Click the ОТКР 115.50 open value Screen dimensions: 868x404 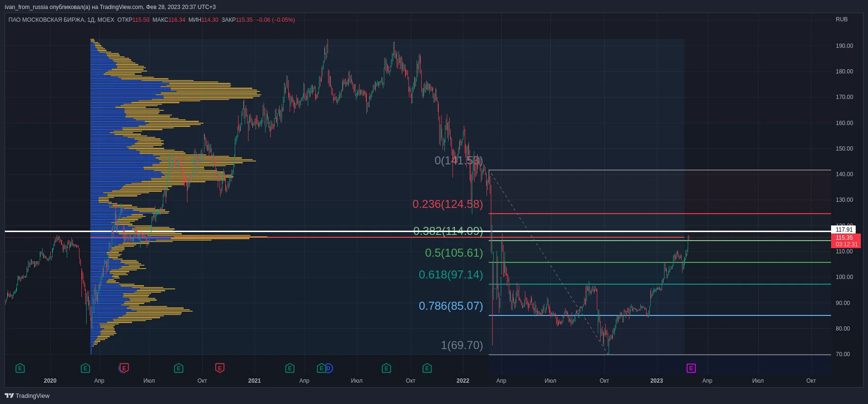(x=133, y=20)
